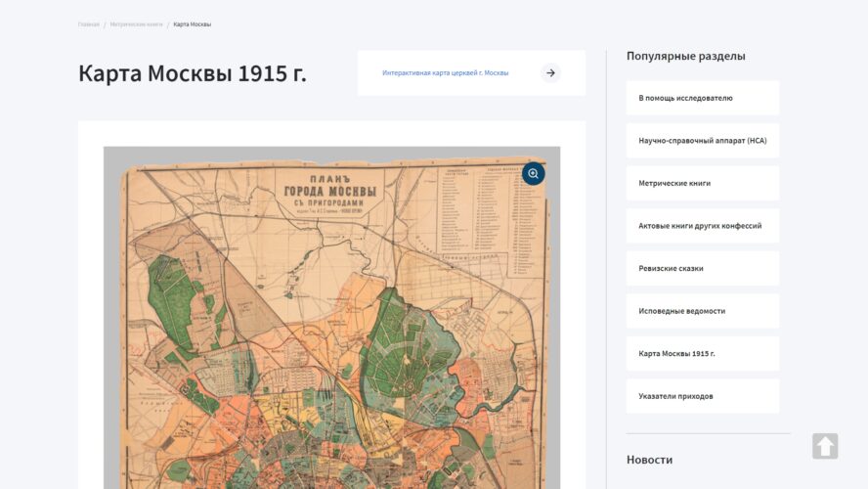Open the Указатели приходов section
The height and width of the screenshot is (489, 868).
[703, 396]
